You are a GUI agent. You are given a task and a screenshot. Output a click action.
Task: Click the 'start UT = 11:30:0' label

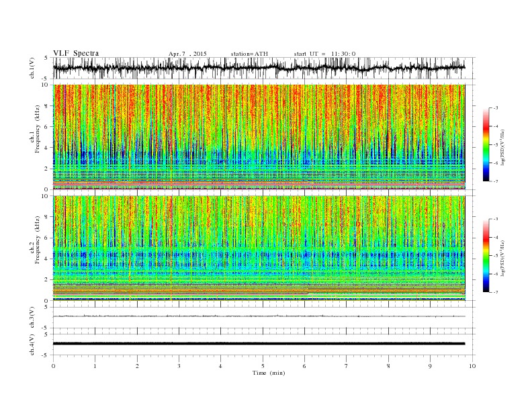click(324, 54)
